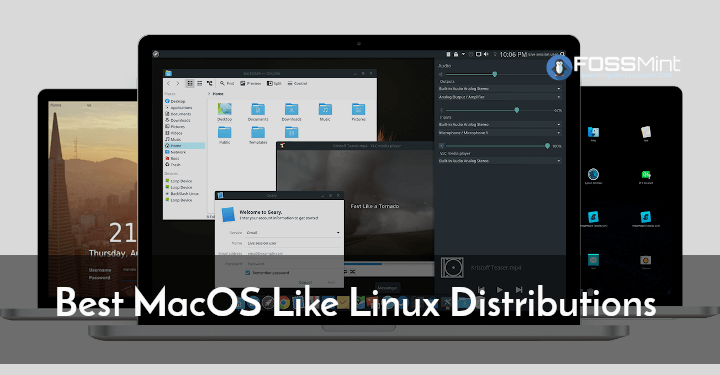
Task: Open search icon in top panel
Action: 562,54
